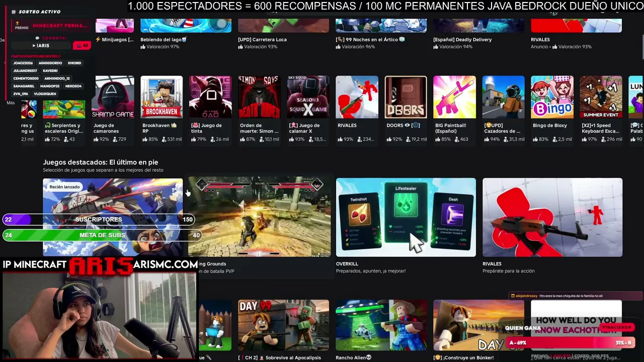
Task: Open the Shrimp Game thumbnail
Action: click(x=113, y=97)
